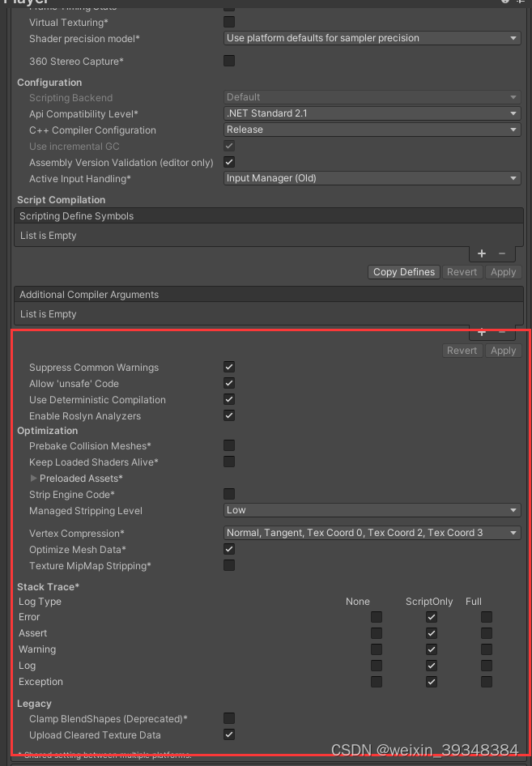The image size is (532, 766).
Task: Open the help icon in the Player header
Action: (507, 3)
